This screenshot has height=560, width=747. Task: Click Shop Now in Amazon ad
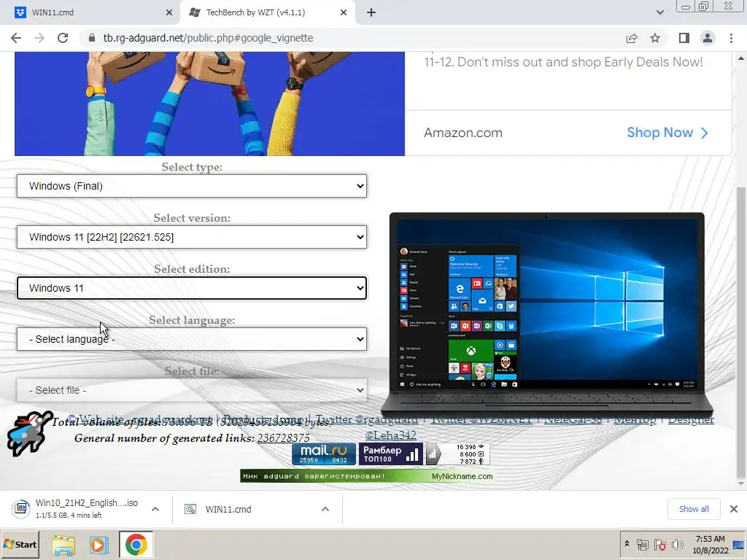click(667, 133)
